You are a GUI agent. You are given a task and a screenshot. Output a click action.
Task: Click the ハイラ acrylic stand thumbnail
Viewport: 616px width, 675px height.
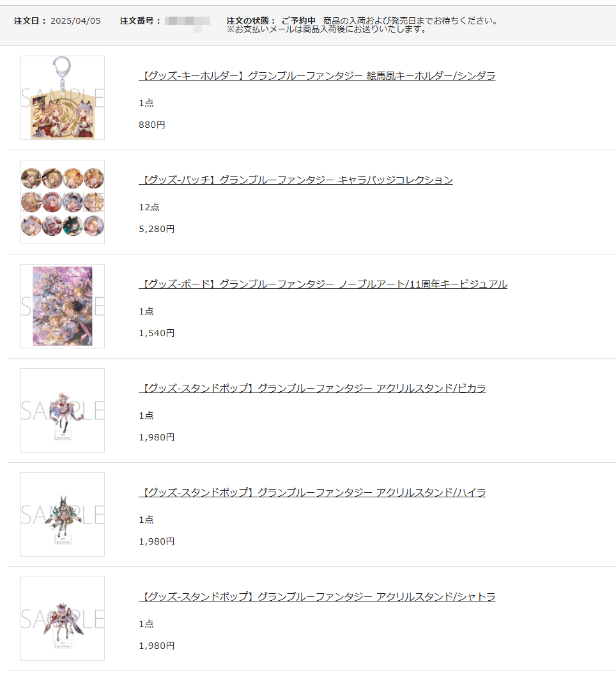63,515
